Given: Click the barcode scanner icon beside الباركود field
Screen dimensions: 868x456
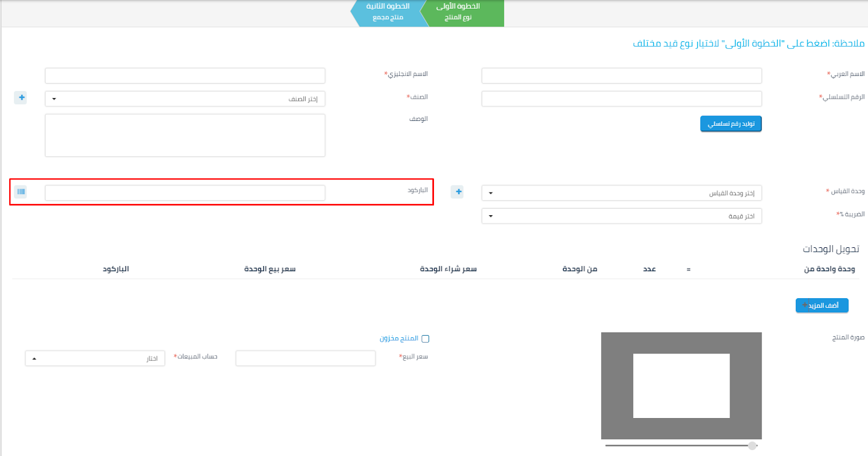Looking at the screenshot, I should coord(21,191).
